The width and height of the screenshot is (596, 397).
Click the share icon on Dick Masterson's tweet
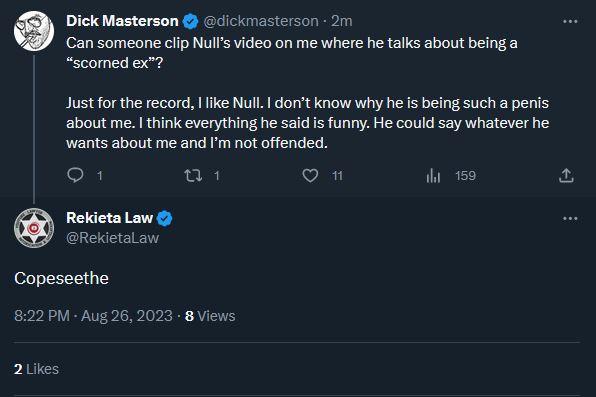tap(566, 175)
